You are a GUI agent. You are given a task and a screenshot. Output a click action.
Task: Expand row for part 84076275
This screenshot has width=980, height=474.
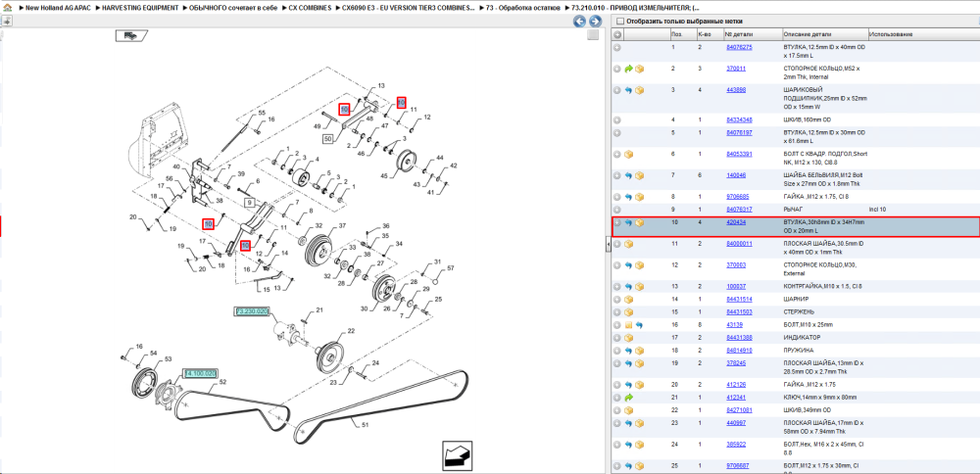[617, 47]
